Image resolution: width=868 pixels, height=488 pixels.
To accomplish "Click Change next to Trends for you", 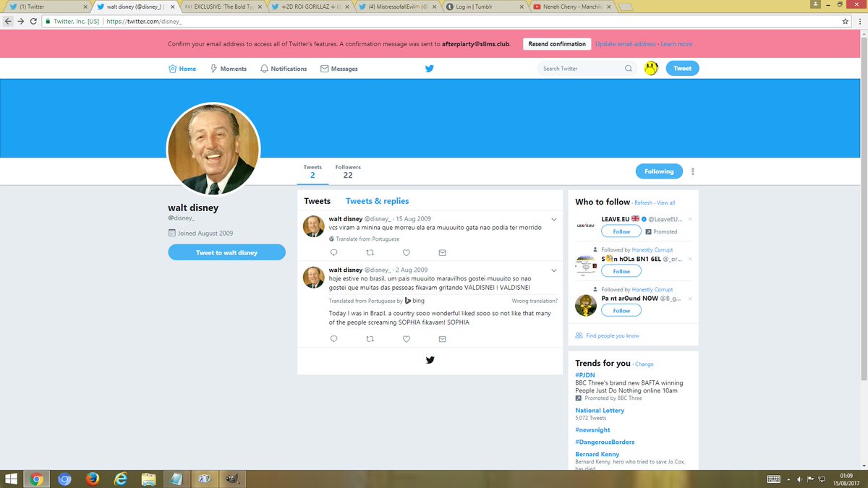I will pos(644,364).
